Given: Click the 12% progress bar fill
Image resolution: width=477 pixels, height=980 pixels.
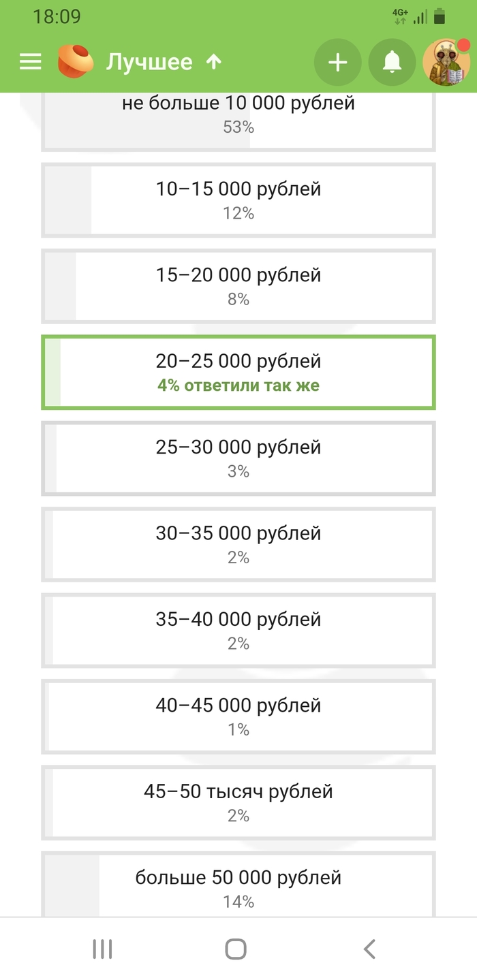Looking at the screenshot, I should [68, 200].
